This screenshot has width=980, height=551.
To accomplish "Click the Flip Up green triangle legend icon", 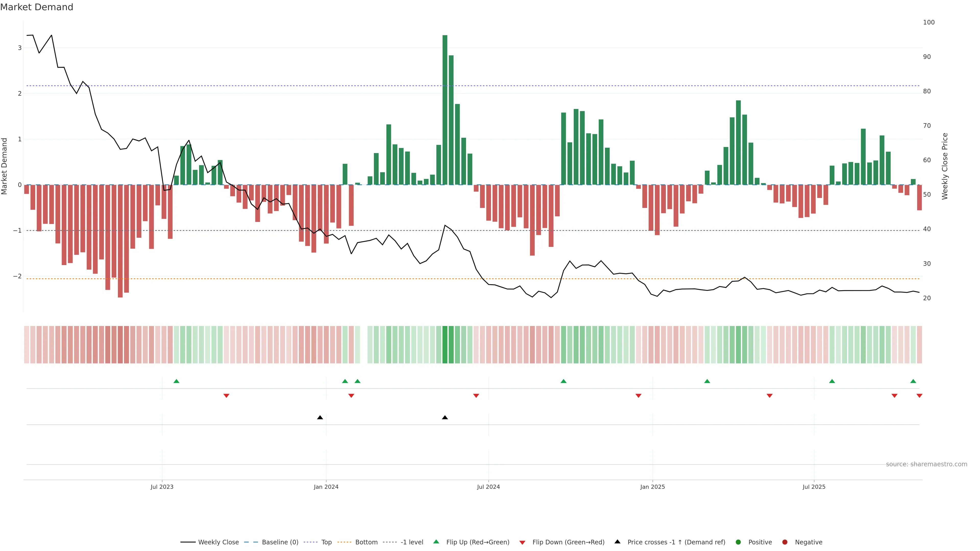I will (436, 542).
